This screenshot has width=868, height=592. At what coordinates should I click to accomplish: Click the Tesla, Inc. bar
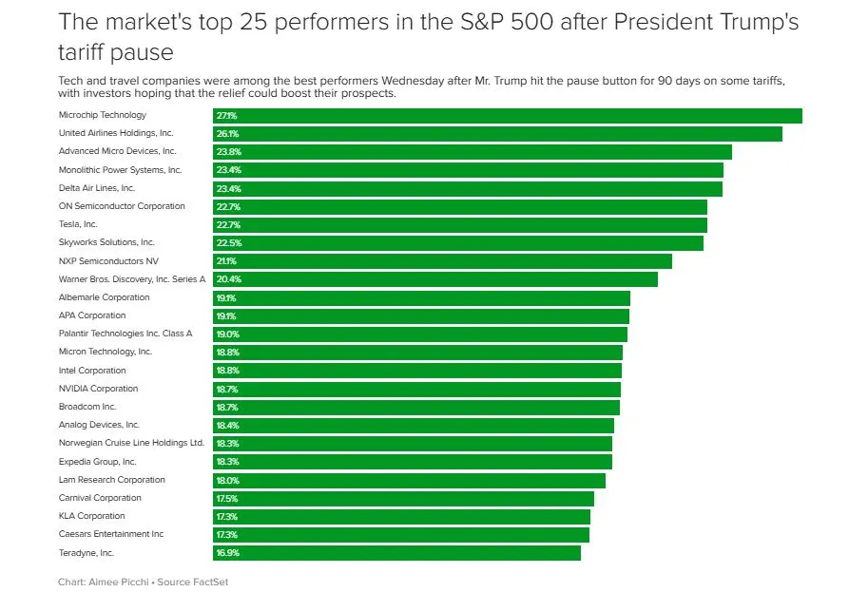[x=460, y=225]
